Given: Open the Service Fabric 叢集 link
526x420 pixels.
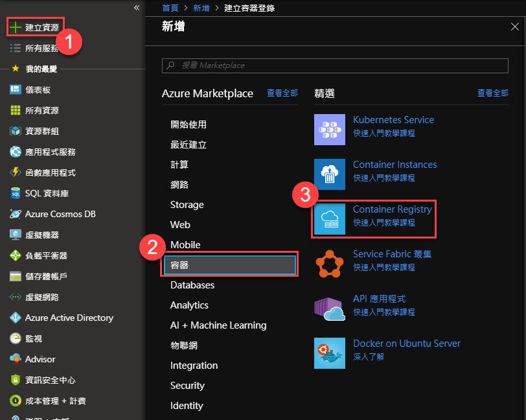Looking at the screenshot, I should pyautogui.click(x=392, y=254).
